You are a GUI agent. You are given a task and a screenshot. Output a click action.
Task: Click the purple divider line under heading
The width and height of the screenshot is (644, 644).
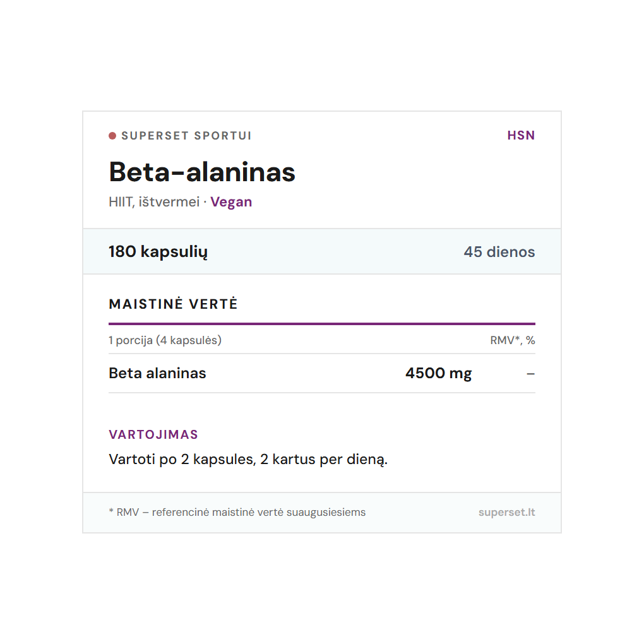tap(321, 323)
